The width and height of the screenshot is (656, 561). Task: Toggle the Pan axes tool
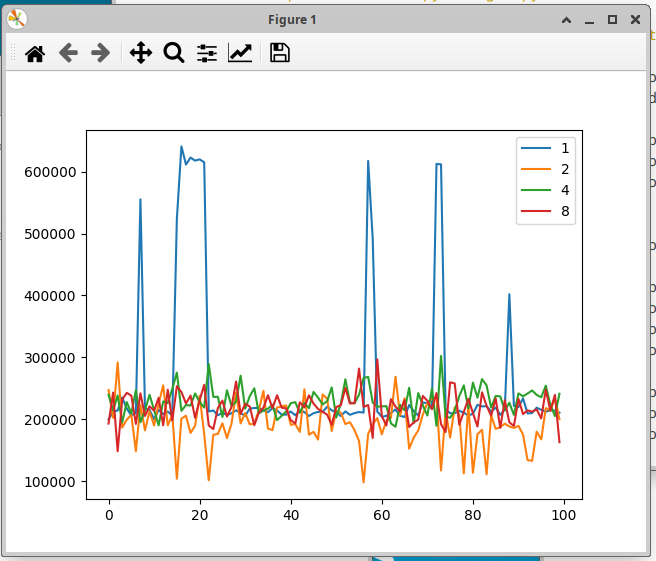[141, 54]
